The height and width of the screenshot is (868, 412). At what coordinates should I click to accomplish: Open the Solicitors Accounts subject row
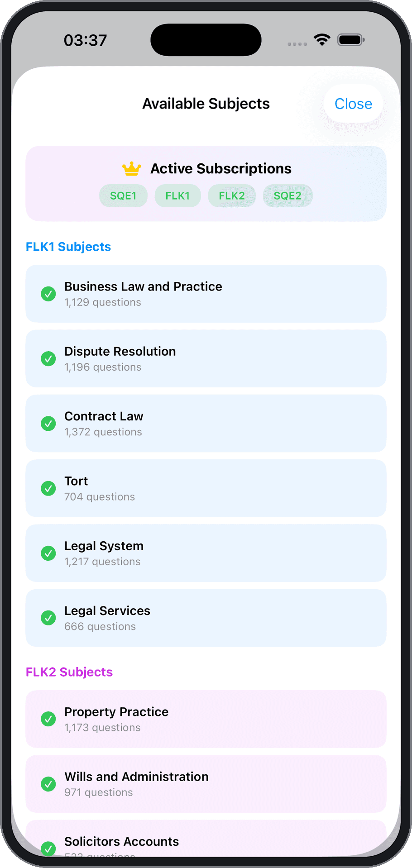point(206,839)
